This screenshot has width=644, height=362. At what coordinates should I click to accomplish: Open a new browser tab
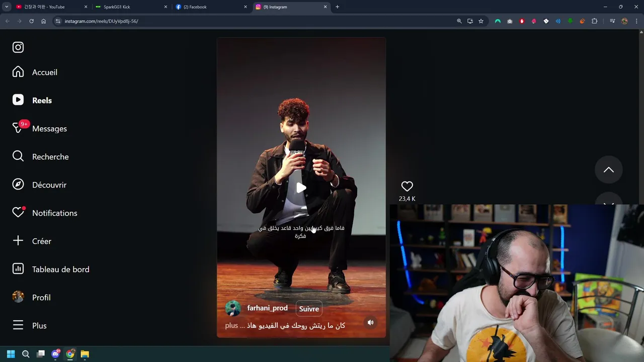pyautogui.click(x=337, y=7)
